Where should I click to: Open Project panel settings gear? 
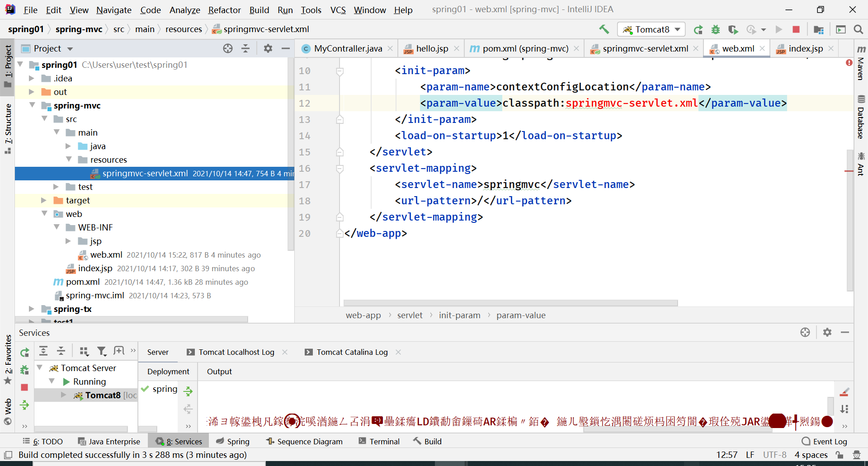[268, 48]
